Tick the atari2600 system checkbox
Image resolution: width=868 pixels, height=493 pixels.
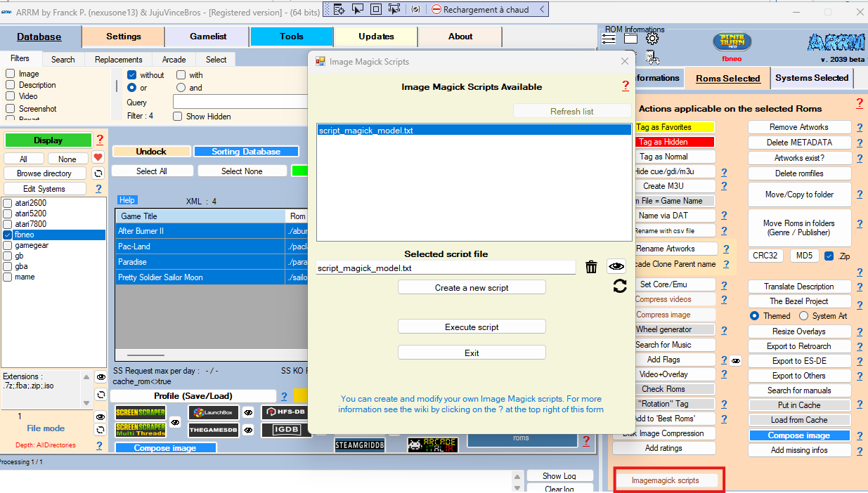[x=8, y=203]
